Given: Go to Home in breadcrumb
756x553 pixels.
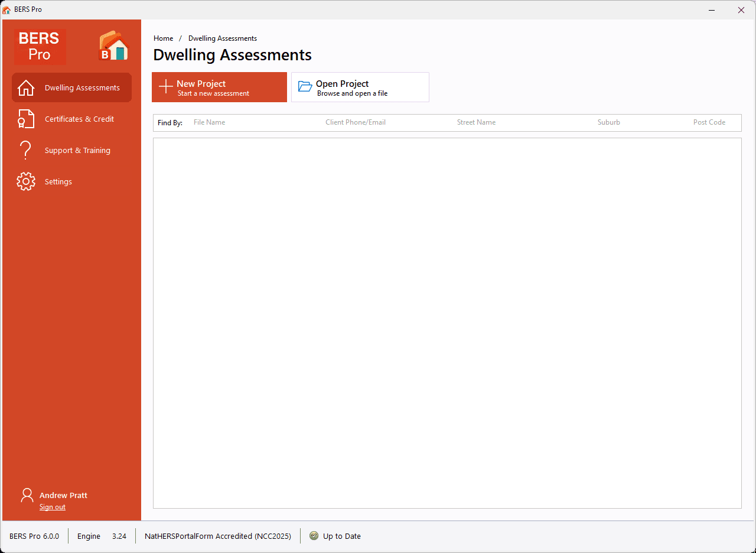Looking at the screenshot, I should coord(164,38).
